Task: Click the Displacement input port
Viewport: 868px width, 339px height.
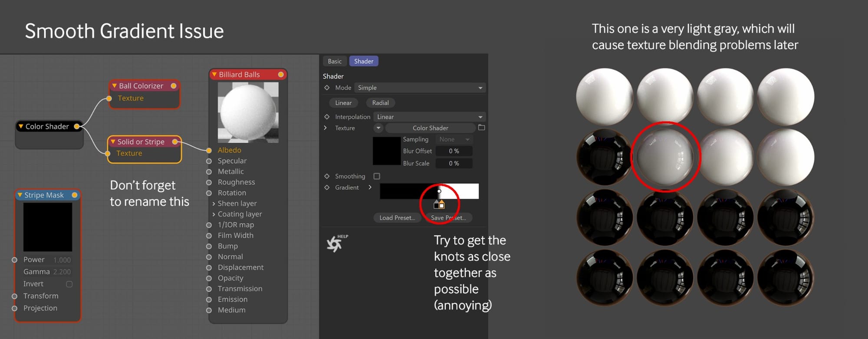Action: point(209,267)
